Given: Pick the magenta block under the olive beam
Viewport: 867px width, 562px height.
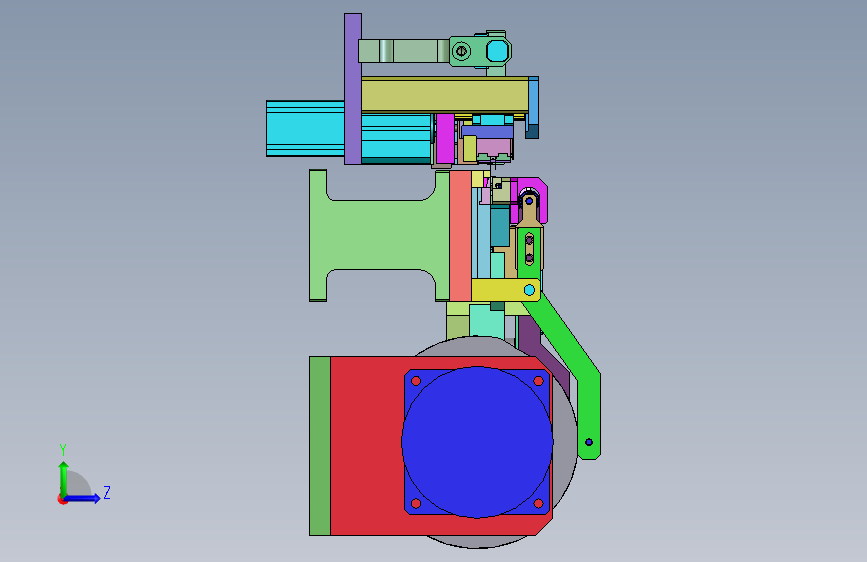Looking at the screenshot, I should click(445, 139).
